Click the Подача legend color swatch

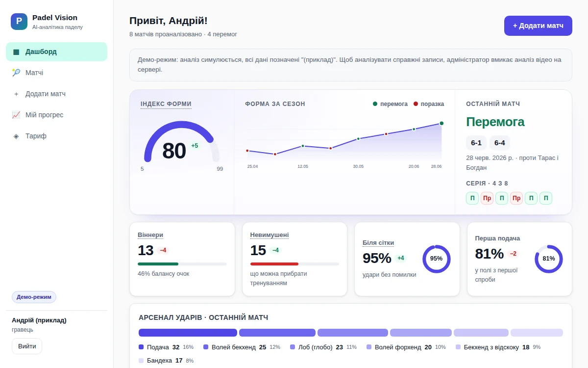[x=142, y=347]
